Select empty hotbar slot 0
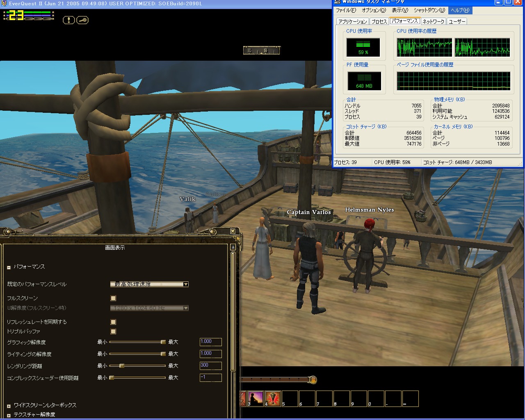Image resolution: width=525 pixels, height=420 pixels. pyautogui.click(x=376, y=399)
